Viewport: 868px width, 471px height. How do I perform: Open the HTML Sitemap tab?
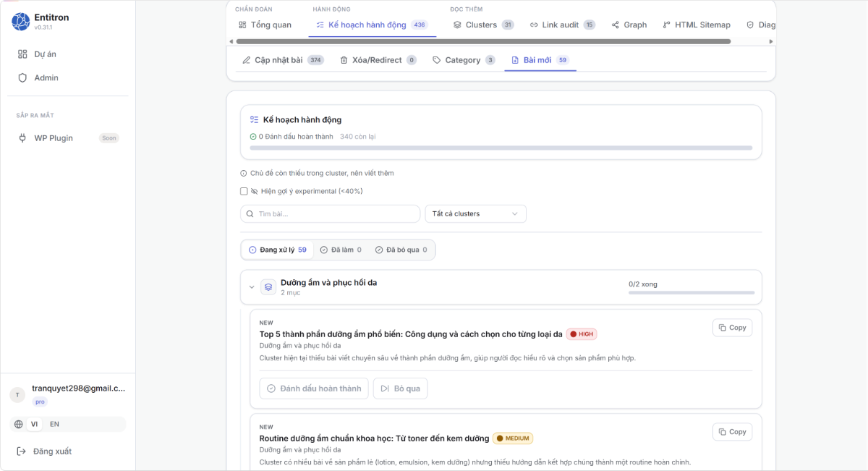697,25
